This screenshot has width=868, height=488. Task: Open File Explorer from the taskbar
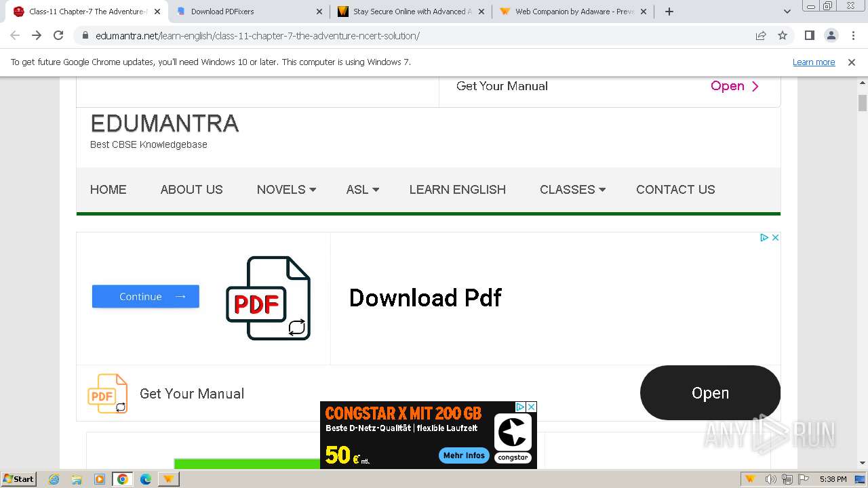(77, 479)
